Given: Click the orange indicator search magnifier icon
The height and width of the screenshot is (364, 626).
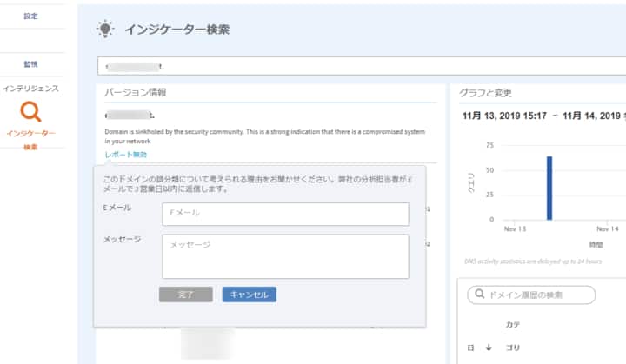Looking at the screenshot, I should tap(30, 111).
